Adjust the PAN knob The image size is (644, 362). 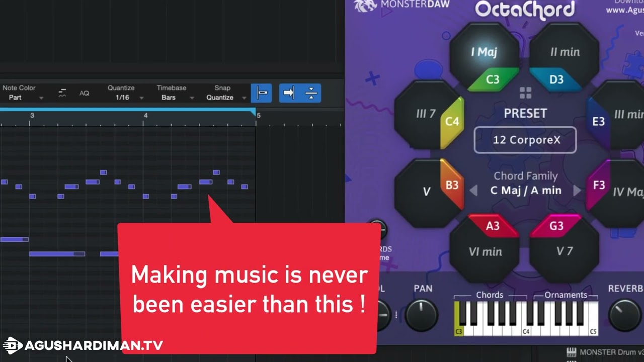tap(421, 315)
